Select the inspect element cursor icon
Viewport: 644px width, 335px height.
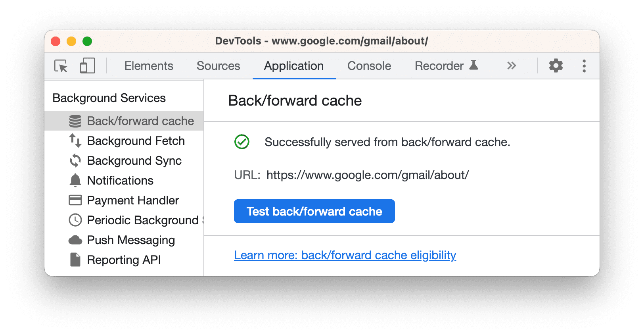tap(60, 66)
